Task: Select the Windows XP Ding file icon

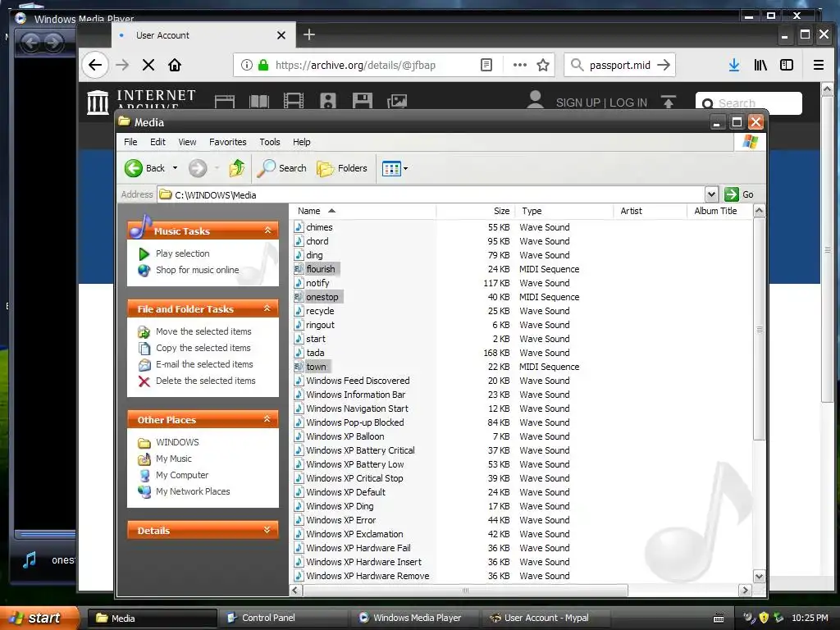Action: 299,505
